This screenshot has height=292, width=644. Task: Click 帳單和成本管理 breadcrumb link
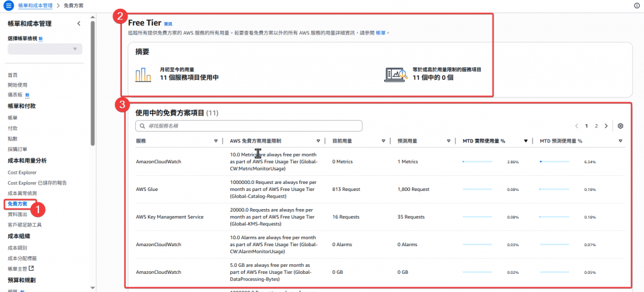[x=35, y=5]
